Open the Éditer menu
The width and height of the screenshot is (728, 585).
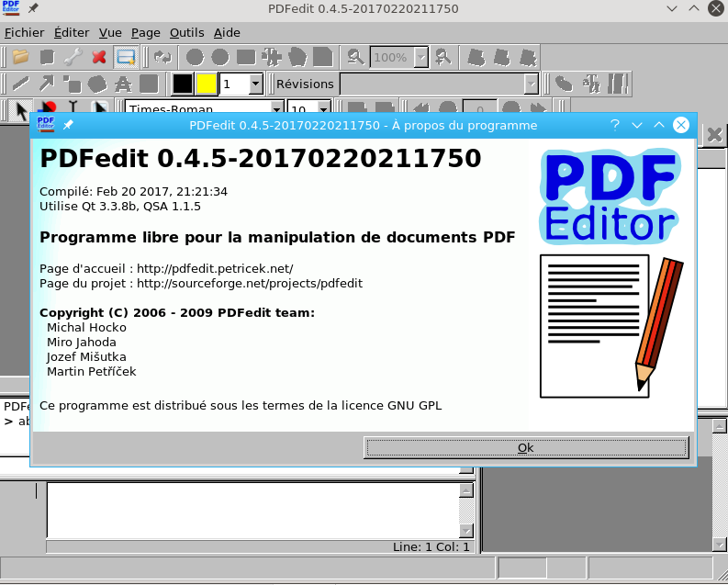tap(72, 33)
